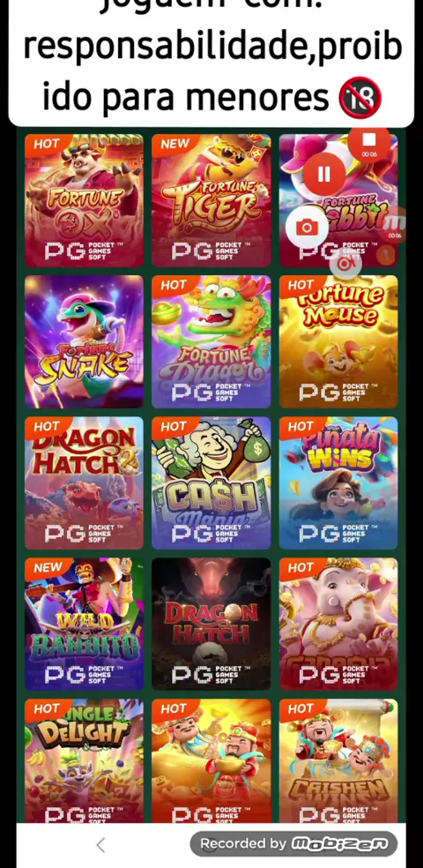
Task: Open the Fortune Ox game
Action: pos(84,200)
